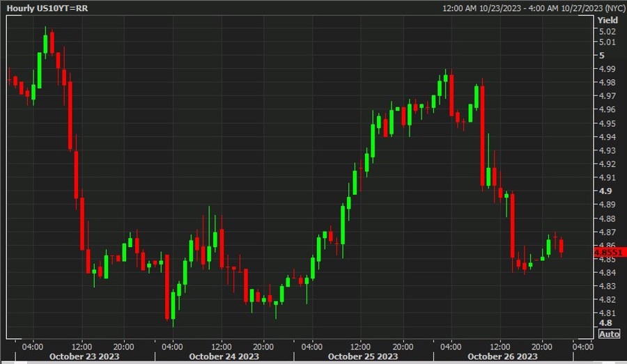Click the 4.8 yield axis label
627x364 pixels.
pyautogui.click(x=605, y=323)
